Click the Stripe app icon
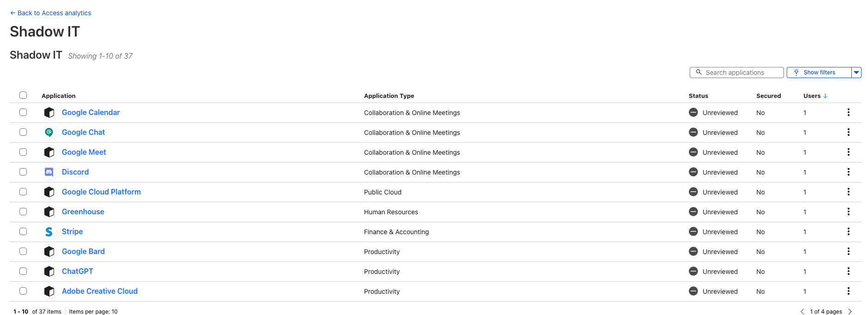This screenshot has width=868, height=315. pos(49,232)
